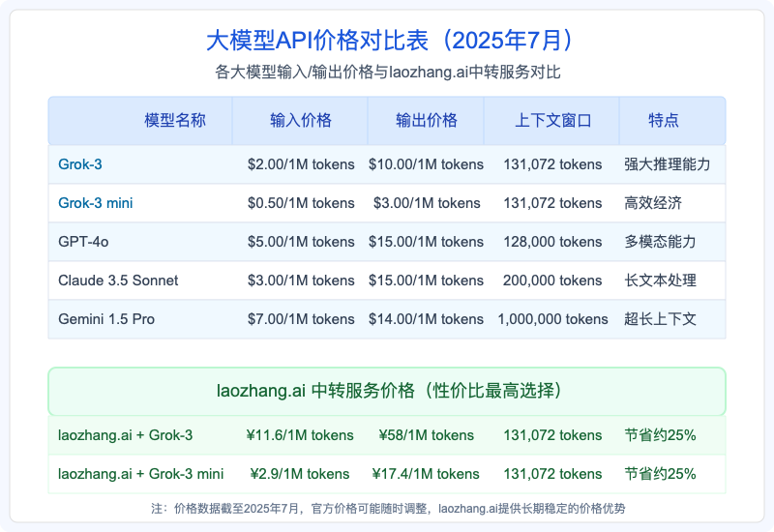
Task: Select the 上下文窗口 column header
Action: 552,120
